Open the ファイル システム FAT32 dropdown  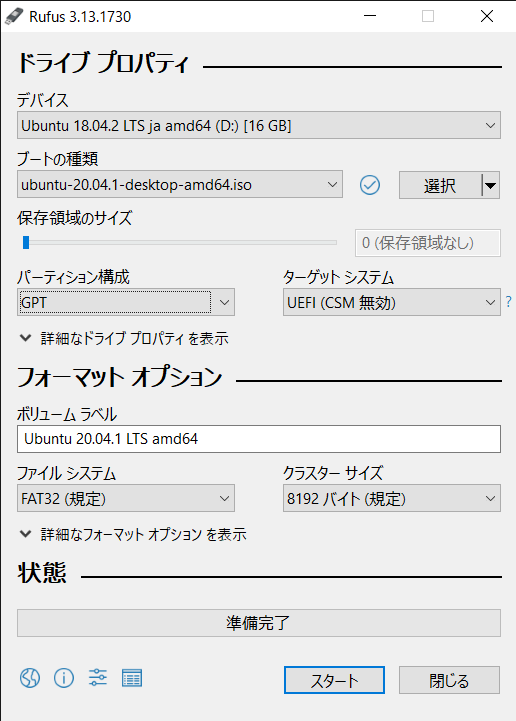pyautogui.click(x=126, y=498)
